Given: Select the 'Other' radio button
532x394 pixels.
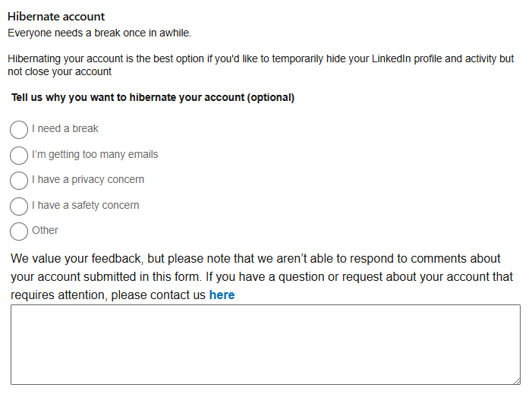Looking at the screenshot, I should click(19, 231).
